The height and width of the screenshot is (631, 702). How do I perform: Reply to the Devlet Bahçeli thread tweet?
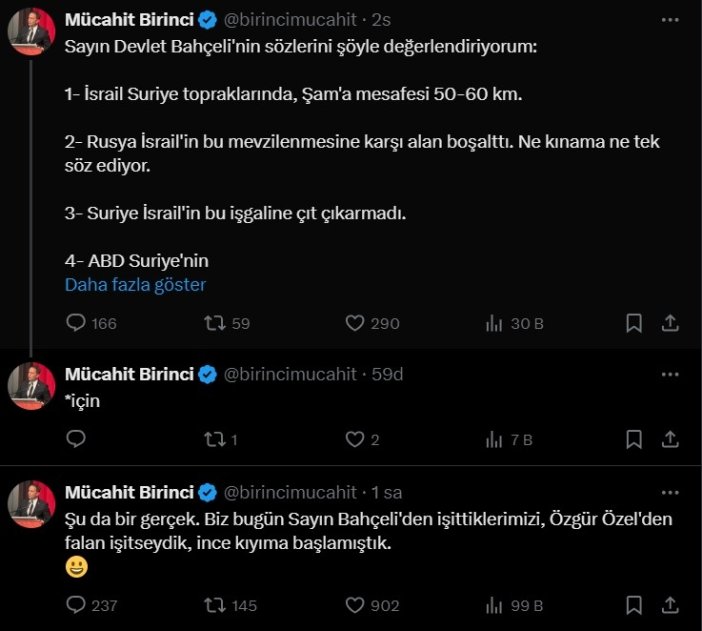click(76, 323)
